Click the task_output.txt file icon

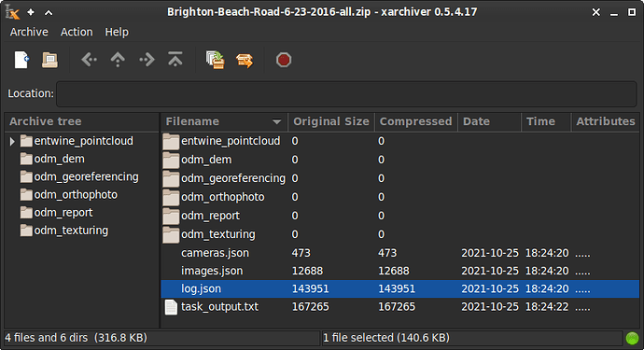pyautogui.click(x=171, y=307)
